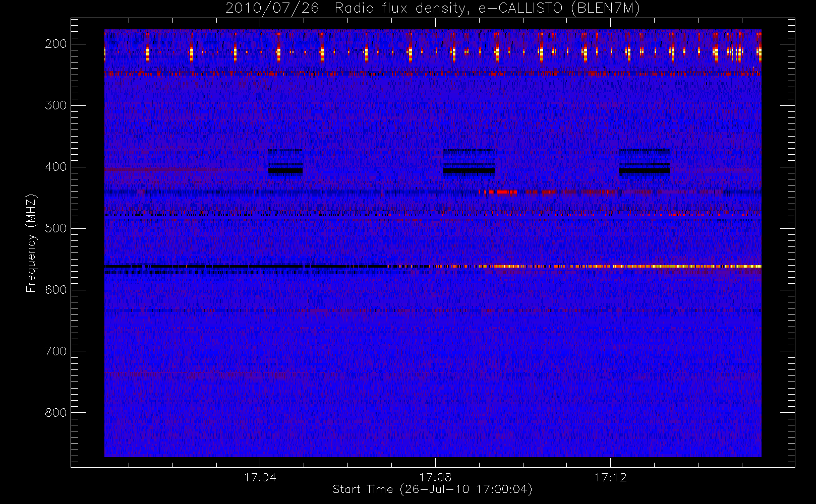This screenshot has width=816, height=504.
Task: Click the 500 frequency tick label
Action: tap(56, 228)
